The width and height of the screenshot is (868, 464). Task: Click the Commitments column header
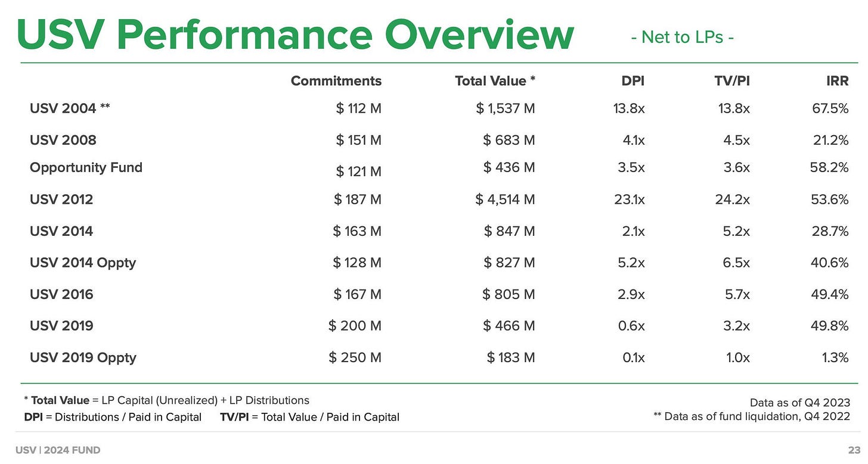[336, 81]
